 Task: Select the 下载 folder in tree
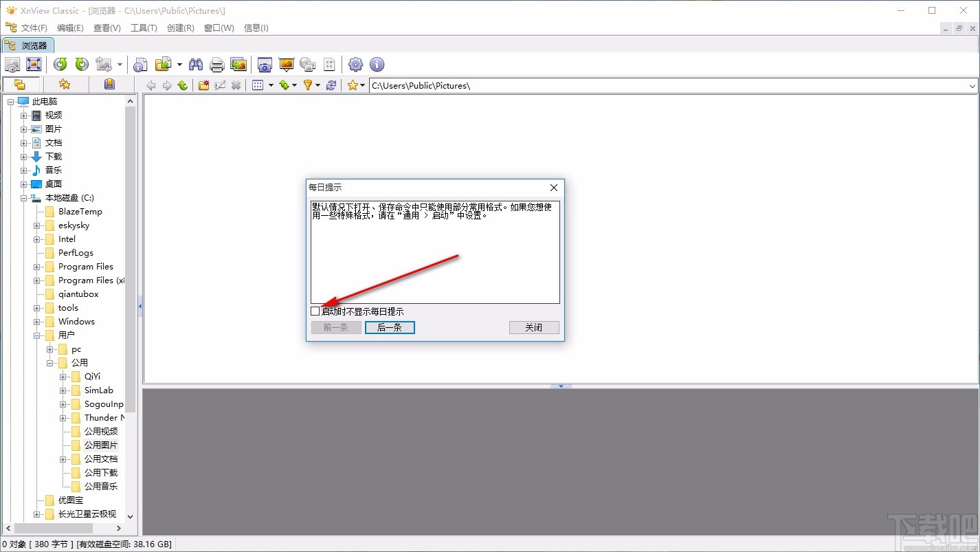pos(54,157)
